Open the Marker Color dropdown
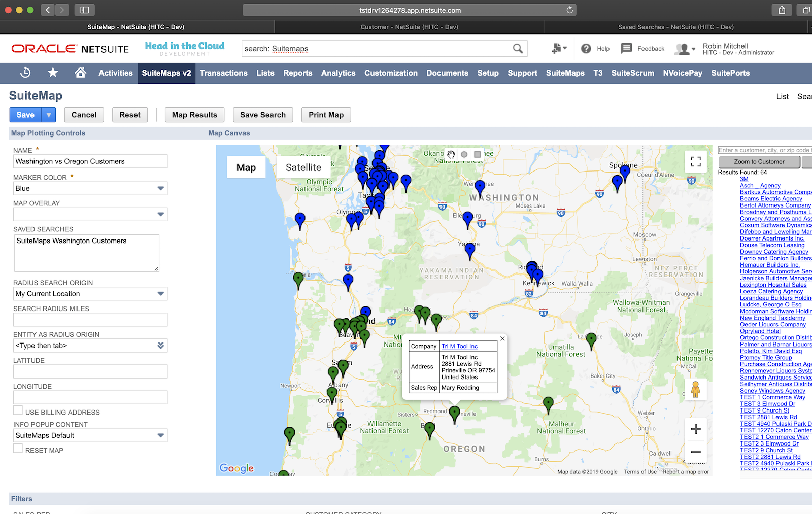Image resolution: width=812 pixels, height=514 pixels. click(x=161, y=189)
